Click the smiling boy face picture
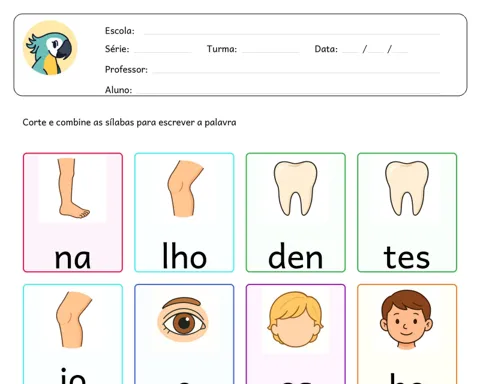The width and height of the screenshot is (480, 384). tap(406, 319)
